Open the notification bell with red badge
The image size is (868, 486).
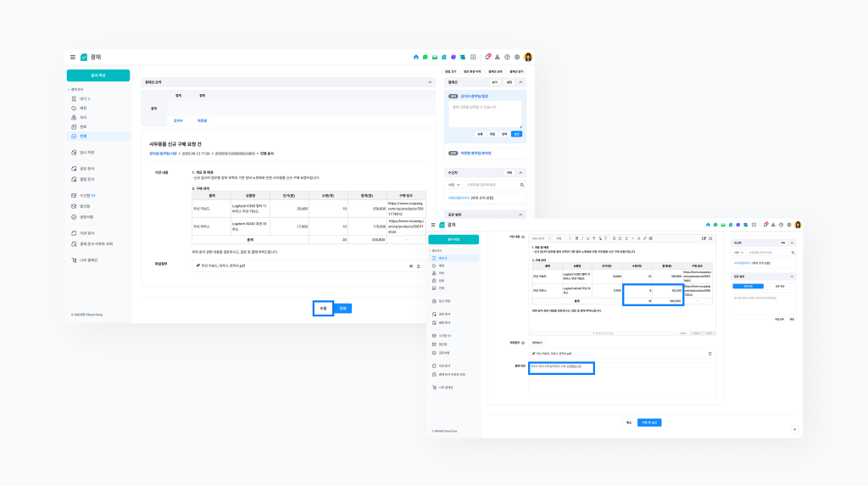[487, 57]
